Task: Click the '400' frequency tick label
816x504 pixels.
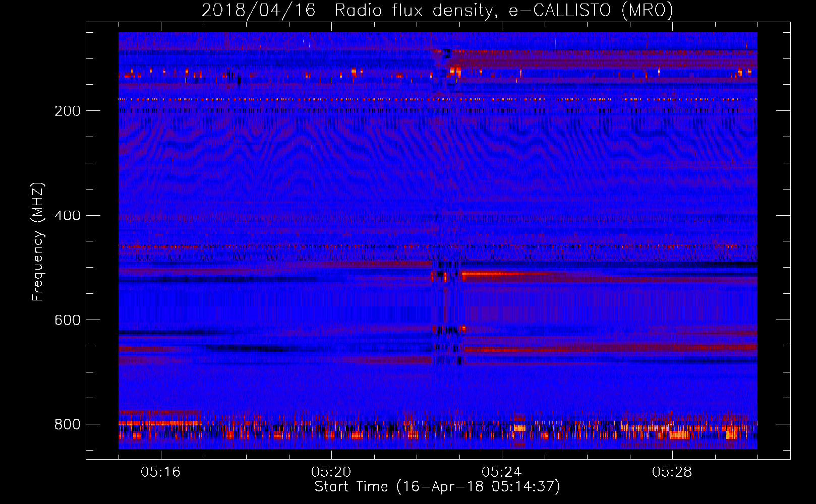Action: pyautogui.click(x=68, y=216)
